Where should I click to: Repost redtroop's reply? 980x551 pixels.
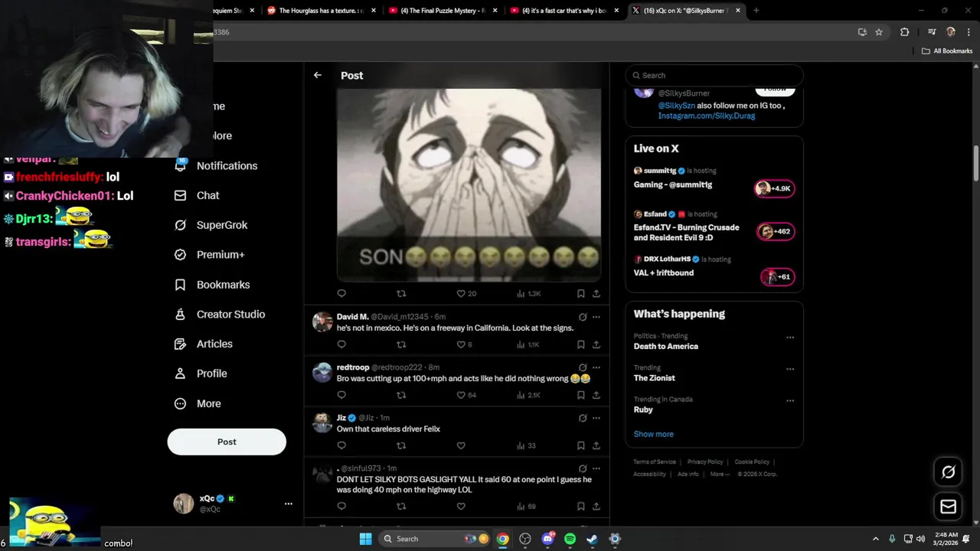(401, 395)
